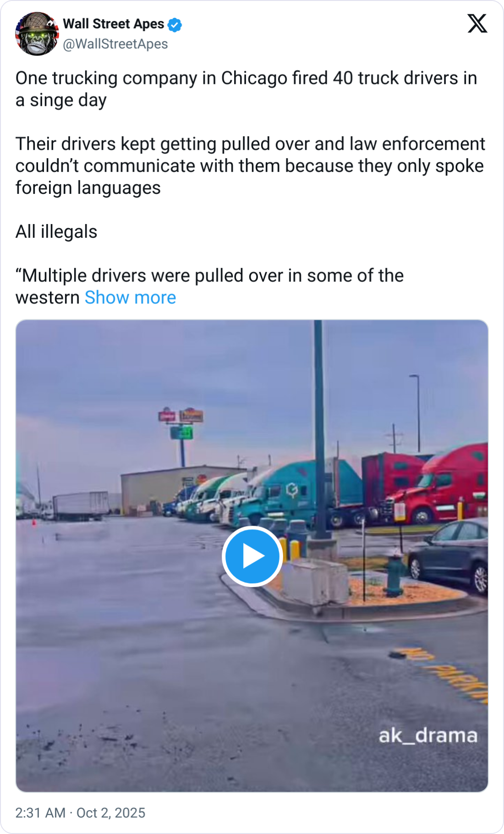Click the green fire hydrant in the video
504x834 pixels.
click(395, 573)
